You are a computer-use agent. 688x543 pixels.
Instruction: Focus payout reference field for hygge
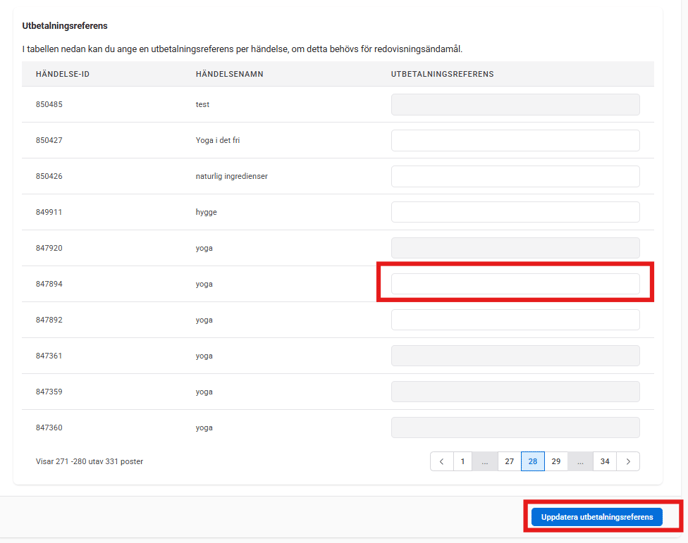(515, 212)
